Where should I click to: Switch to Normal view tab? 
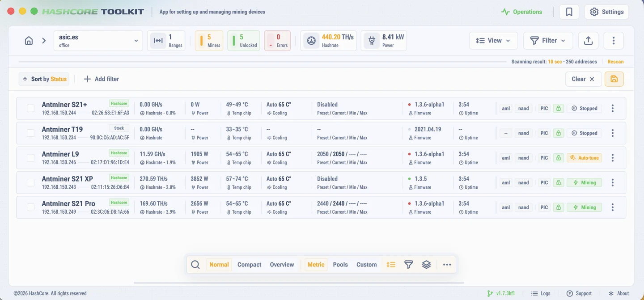coord(219,265)
